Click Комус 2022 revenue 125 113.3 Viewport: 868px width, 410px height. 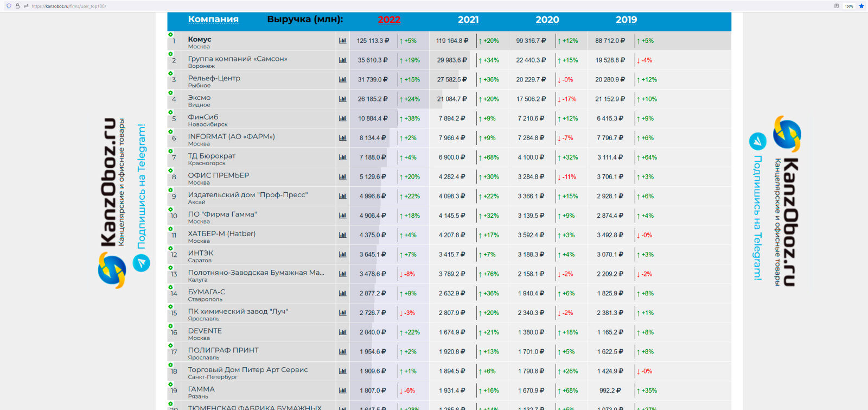(x=373, y=41)
